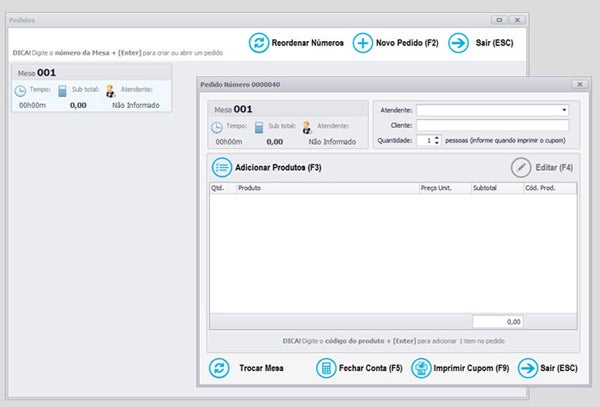Click the Quantidade: field label
The width and height of the screenshot is (600, 407).
click(x=395, y=140)
